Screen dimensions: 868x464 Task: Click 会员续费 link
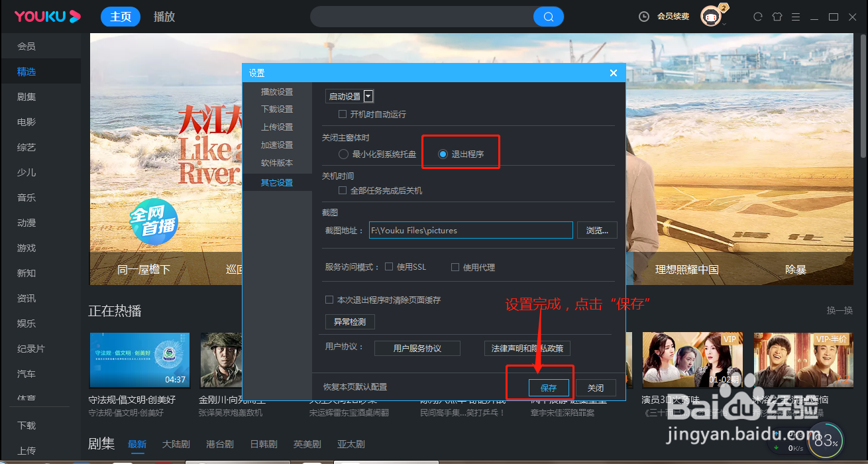(x=673, y=17)
